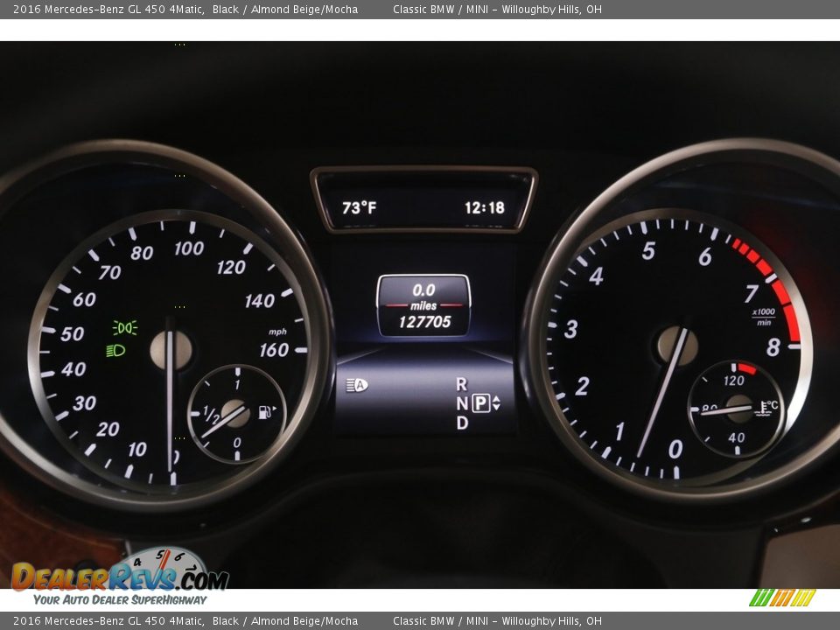Click the DealerRevs.com logo

[120, 571]
